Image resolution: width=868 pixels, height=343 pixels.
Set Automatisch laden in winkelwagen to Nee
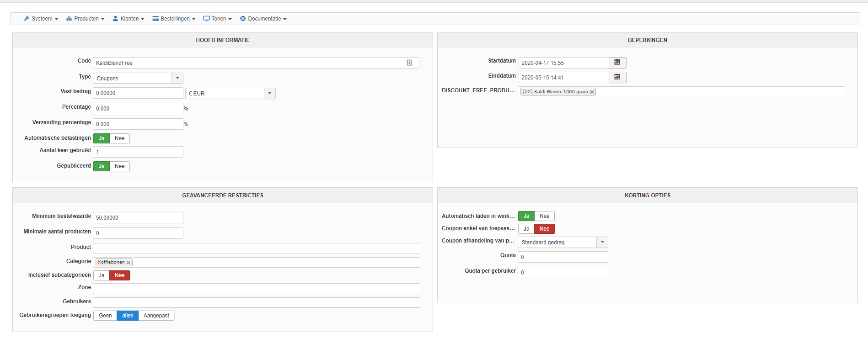pos(545,216)
